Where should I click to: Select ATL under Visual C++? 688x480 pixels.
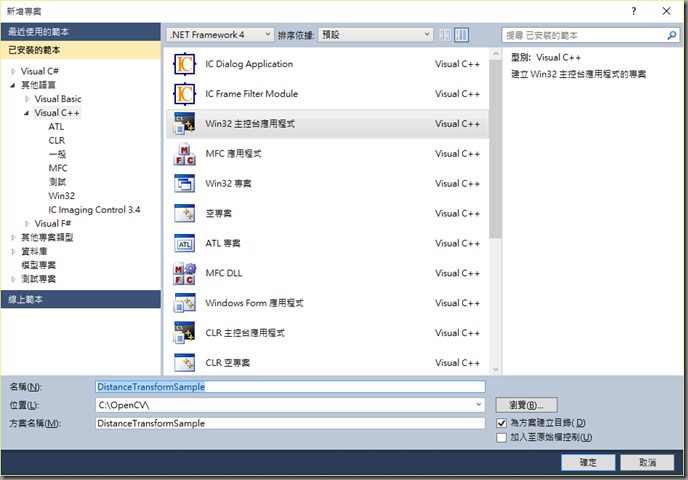click(56, 127)
